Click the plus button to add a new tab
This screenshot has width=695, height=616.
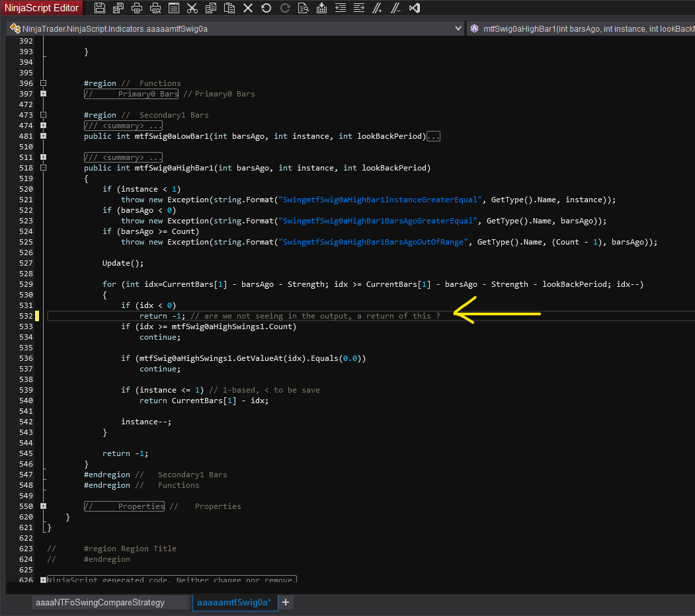pyautogui.click(x=286, y=603)
